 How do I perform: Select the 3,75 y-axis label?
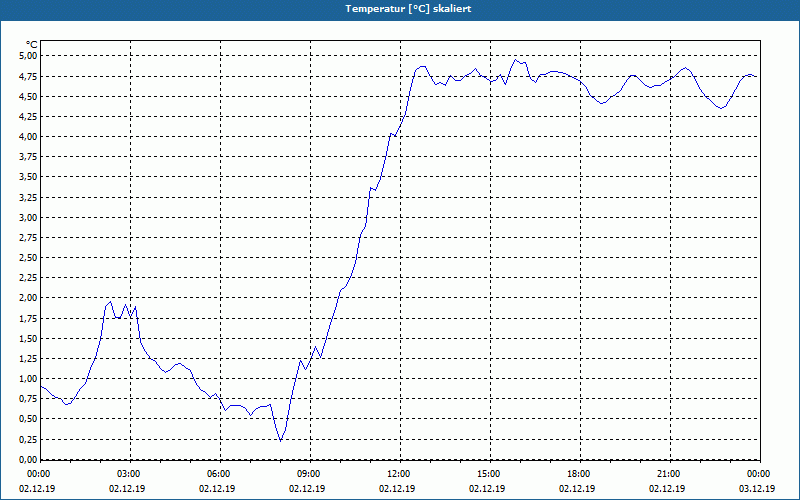(x=28, y=157)
